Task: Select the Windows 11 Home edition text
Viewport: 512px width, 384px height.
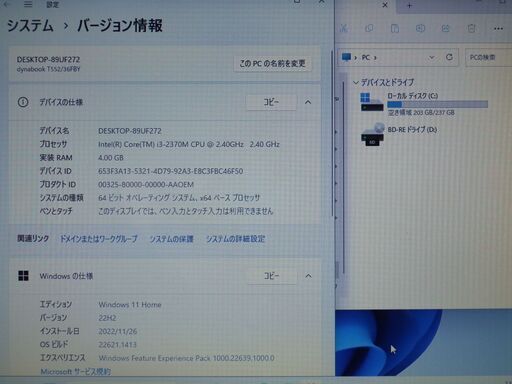Action: [130, 304]
